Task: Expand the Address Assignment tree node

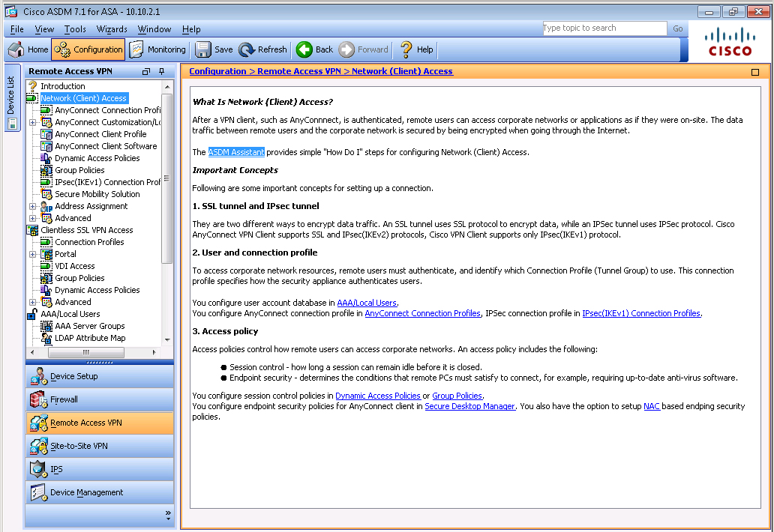Action: point(32,206)
